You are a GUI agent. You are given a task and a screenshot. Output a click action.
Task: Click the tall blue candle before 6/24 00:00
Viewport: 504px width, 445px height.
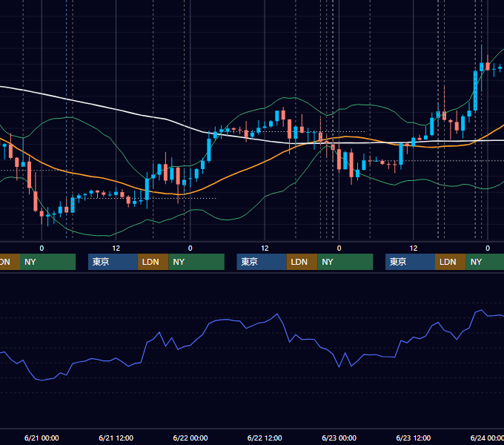pos(475,91)
